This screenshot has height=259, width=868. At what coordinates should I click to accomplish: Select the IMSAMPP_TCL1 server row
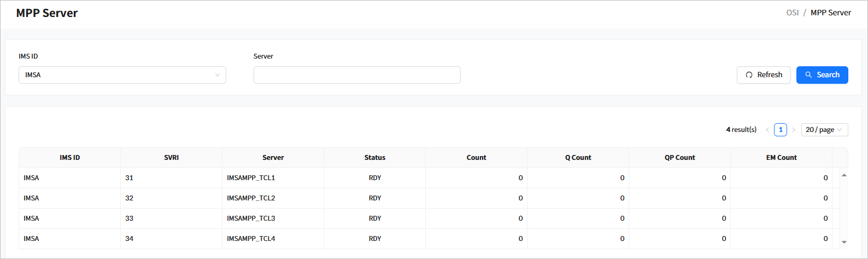(x=251, y=178)
